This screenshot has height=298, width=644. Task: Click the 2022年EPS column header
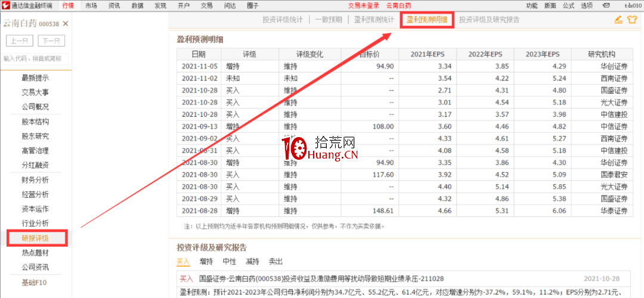pos(485,54)
